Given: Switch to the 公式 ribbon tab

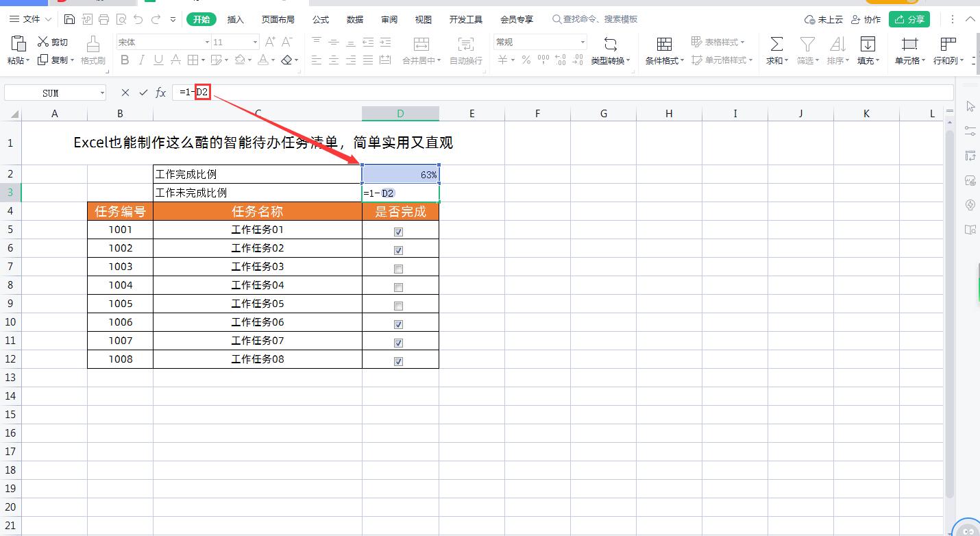Looking at the screenshot, I should (320, 19).
